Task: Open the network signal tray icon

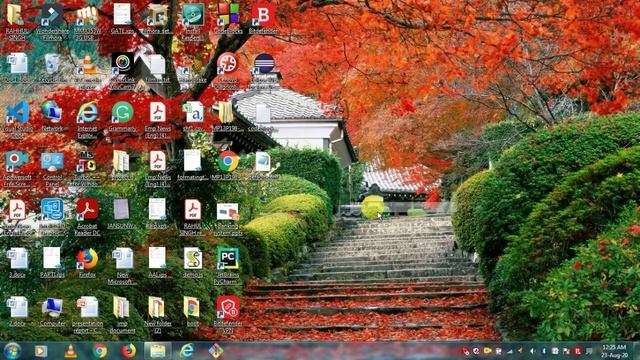Action: pos(510,351)
